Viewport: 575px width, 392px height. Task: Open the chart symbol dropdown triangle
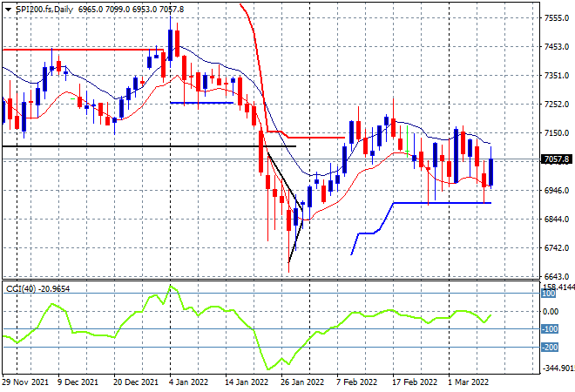[9, 7]
